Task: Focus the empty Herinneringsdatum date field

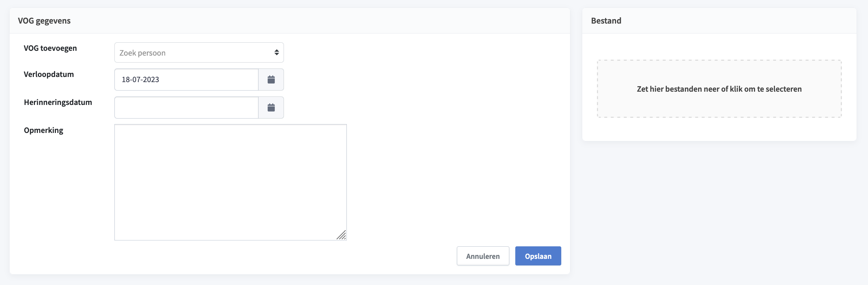Action: (186, 108)
